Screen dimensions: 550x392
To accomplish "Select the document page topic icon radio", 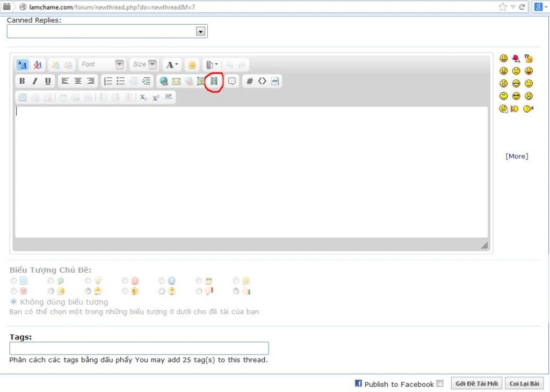I will click(x=13, y=280).
